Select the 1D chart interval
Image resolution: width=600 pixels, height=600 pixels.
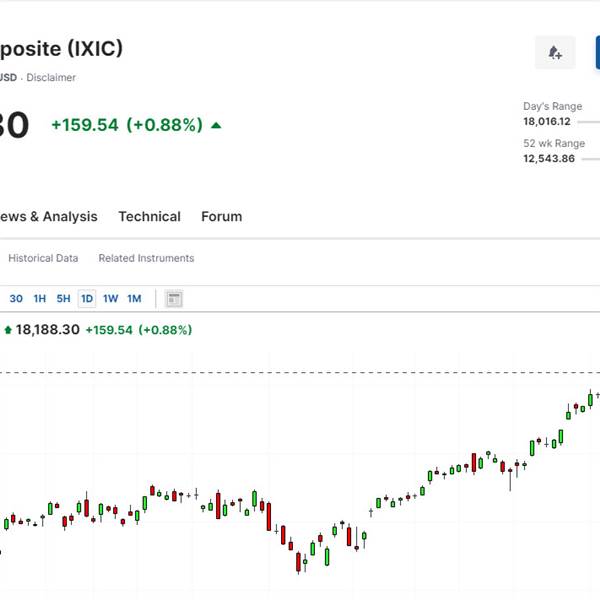tap(87, 298)
